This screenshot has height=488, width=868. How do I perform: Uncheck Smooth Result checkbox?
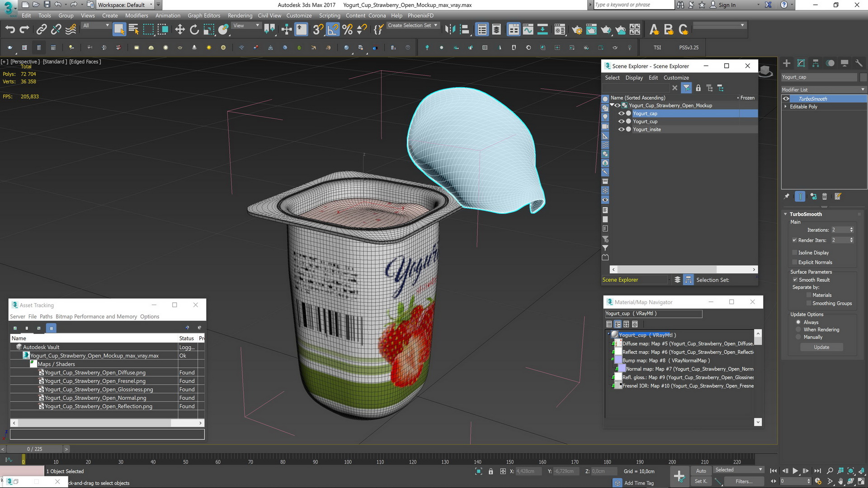pos(795,280)
